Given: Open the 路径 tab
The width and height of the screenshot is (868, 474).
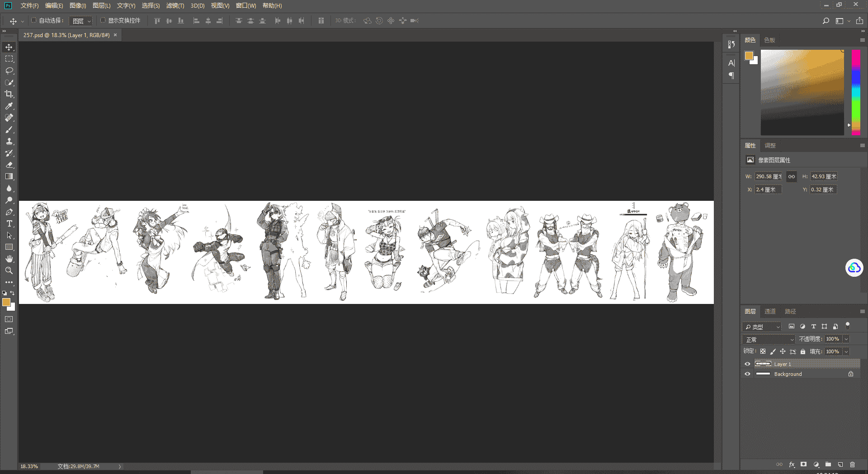Looking at the screenshot, I should coord(790,312).
